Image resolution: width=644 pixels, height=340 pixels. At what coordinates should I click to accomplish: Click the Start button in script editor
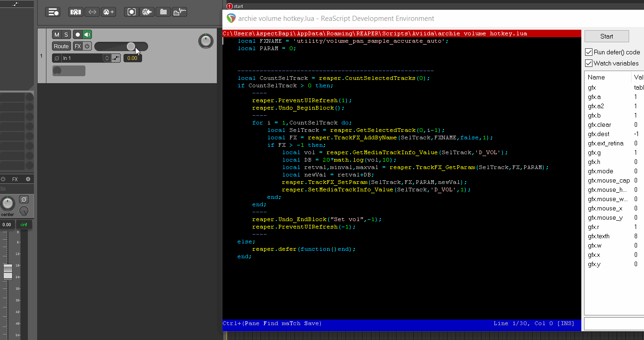606,36
